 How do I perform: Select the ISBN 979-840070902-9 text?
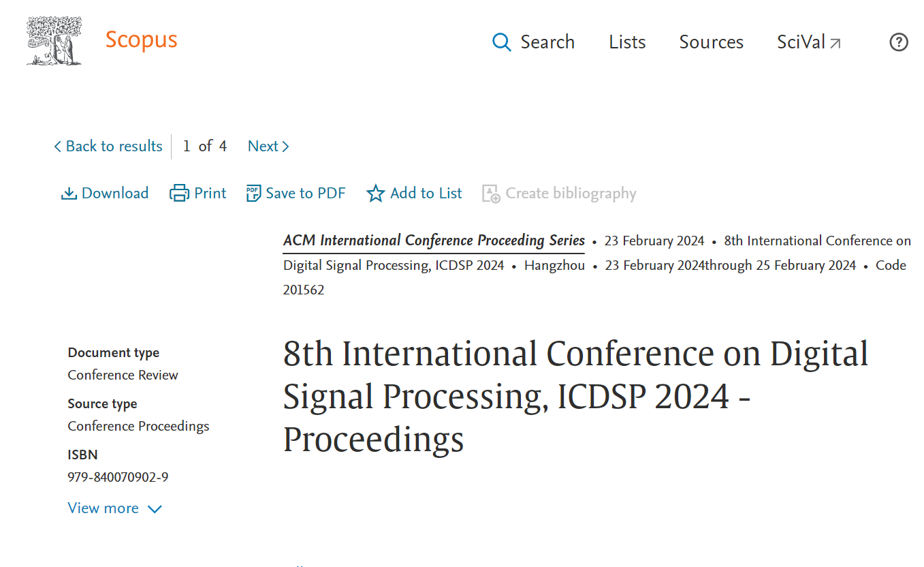coord(118,477)
